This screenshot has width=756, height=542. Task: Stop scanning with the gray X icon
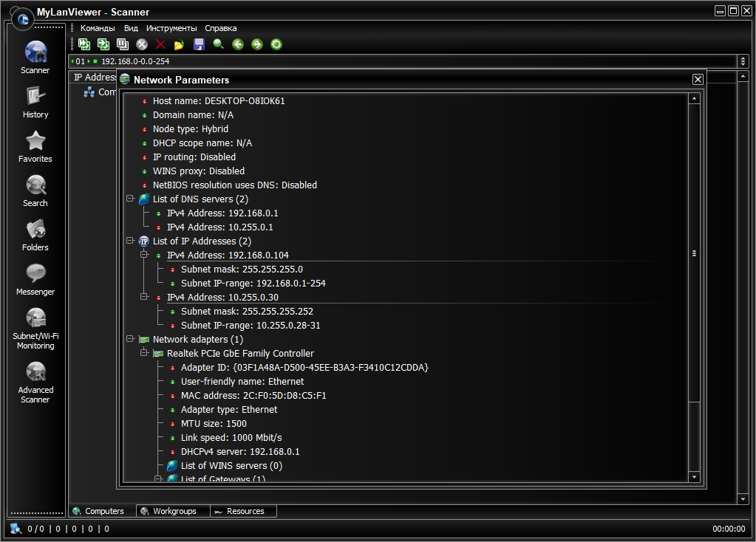click(x=142, y=44)
